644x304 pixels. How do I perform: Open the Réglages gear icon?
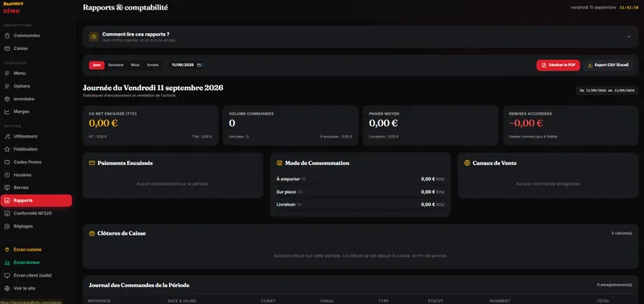pos(7,226)
